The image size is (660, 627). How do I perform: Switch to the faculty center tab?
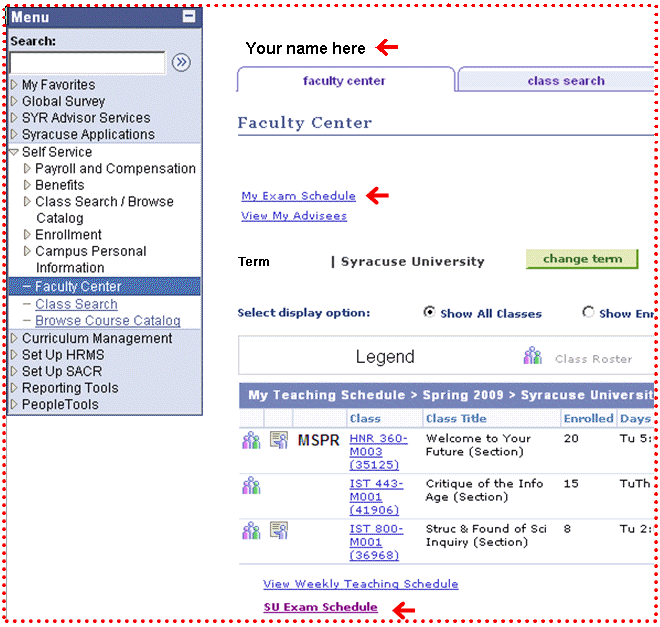click(x=344, y=80)
